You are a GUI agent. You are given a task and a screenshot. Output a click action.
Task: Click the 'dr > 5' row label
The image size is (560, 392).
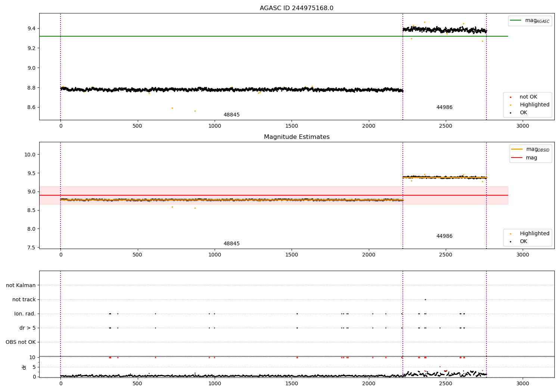click(x=28, y=328)
